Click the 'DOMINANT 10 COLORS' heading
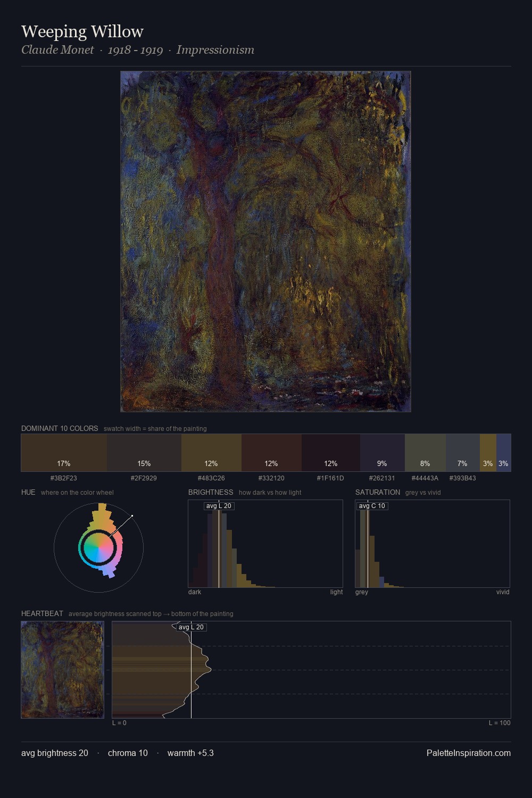532x798 pixels. pos(60,428)
